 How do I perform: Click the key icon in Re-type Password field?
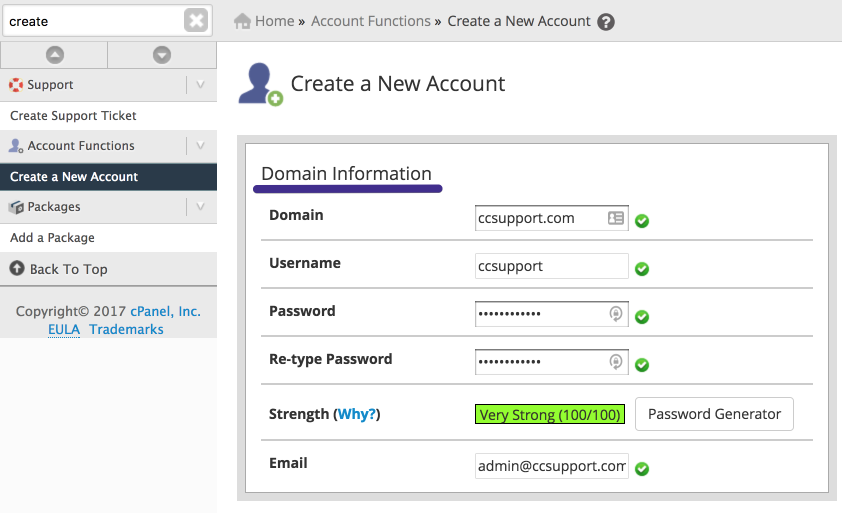[616, 362]
